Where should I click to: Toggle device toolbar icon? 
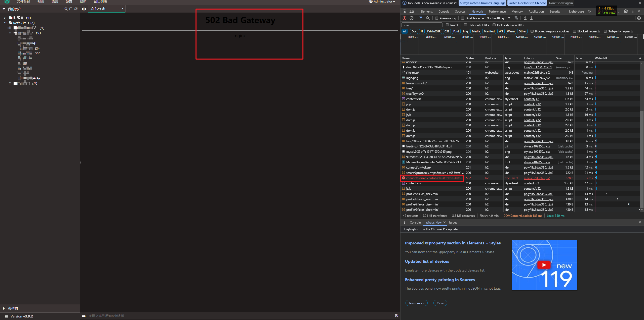pyautogui.click(x=412, y=12)
